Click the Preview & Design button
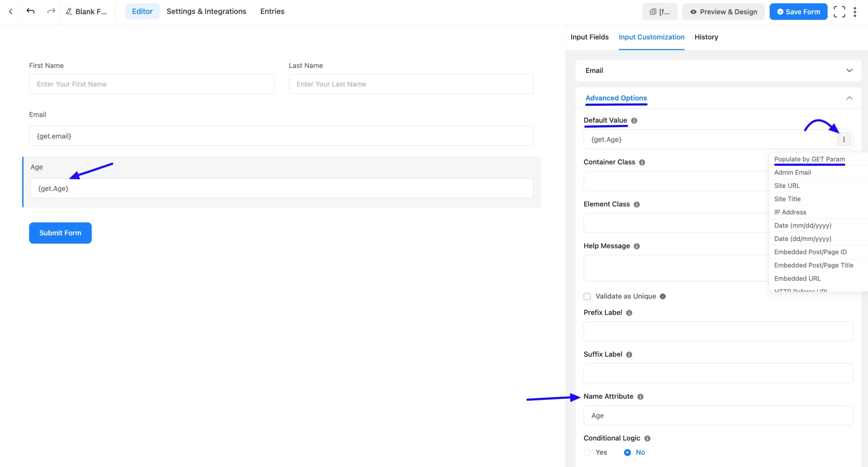Screen dimensions: 868x467 [723, 12]
